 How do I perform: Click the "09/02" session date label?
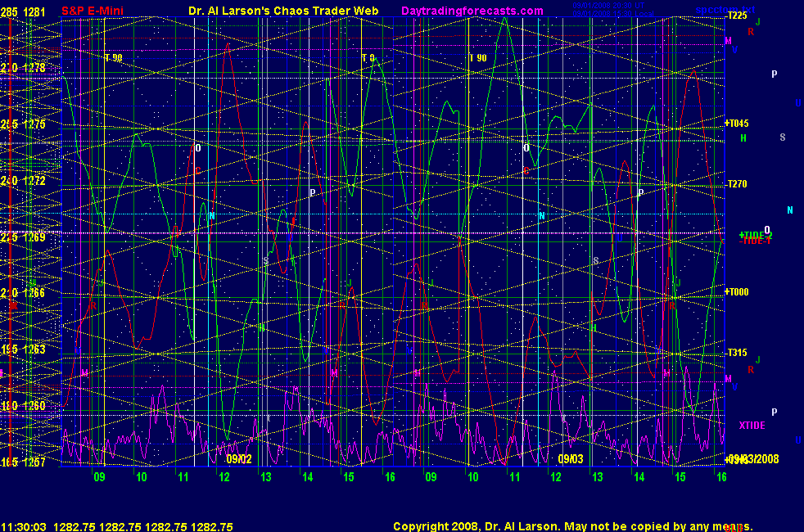[x=239, y=458]
